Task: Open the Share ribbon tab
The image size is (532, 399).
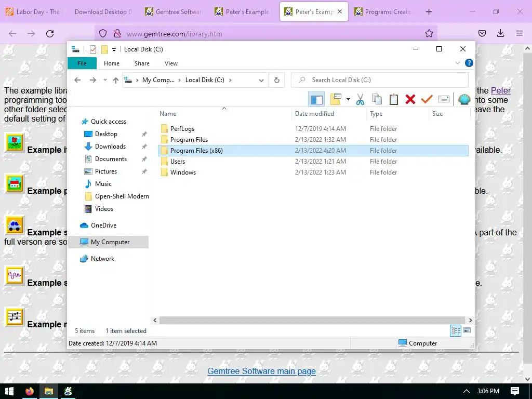Action: coord(142,63)
